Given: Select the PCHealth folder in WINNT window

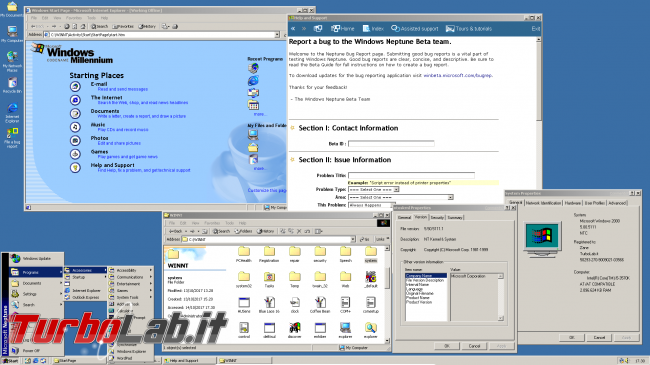Looking at the screenshot, I should pyautogui.click(x=244, y=254).
